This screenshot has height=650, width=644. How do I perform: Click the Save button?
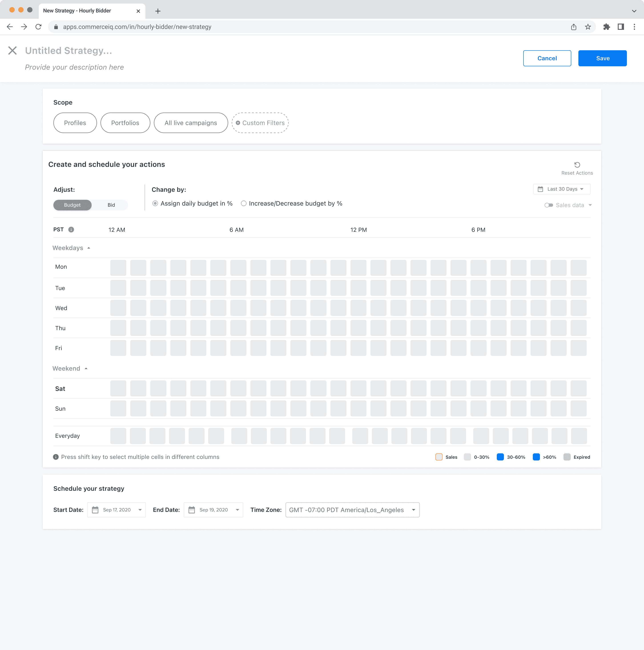[x=602, y=58]
